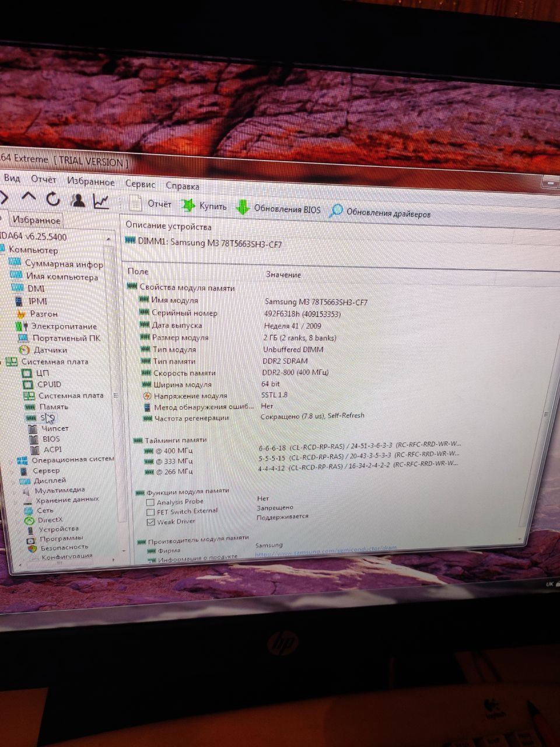This screenshot has height=747, width=560.
Task: Select the DirectX tree item
Action: click(43, 519)
